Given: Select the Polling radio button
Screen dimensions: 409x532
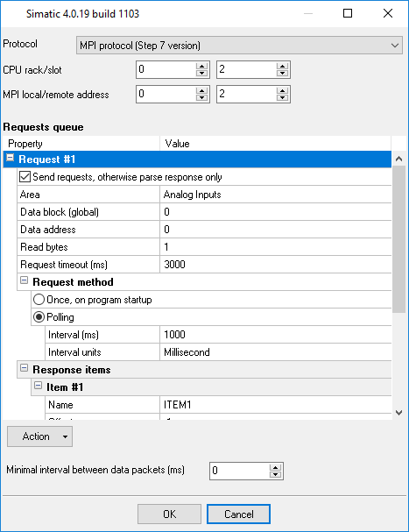Looking at the screenshot, I should tap(39, 317).
